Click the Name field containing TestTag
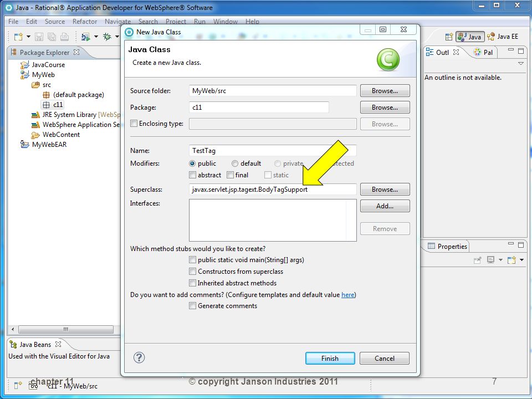The height and width of the screenshot is (399, 532). pyautogui.click(x=273, y=150)
